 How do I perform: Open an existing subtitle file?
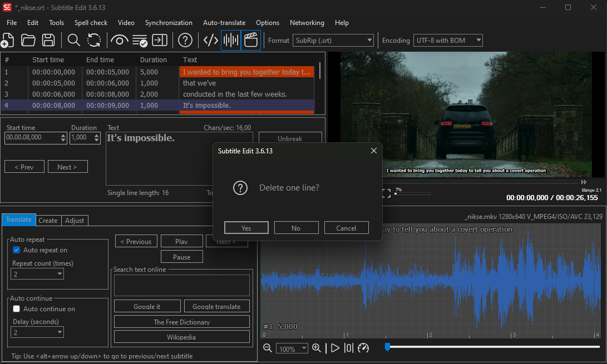[28, 40]
